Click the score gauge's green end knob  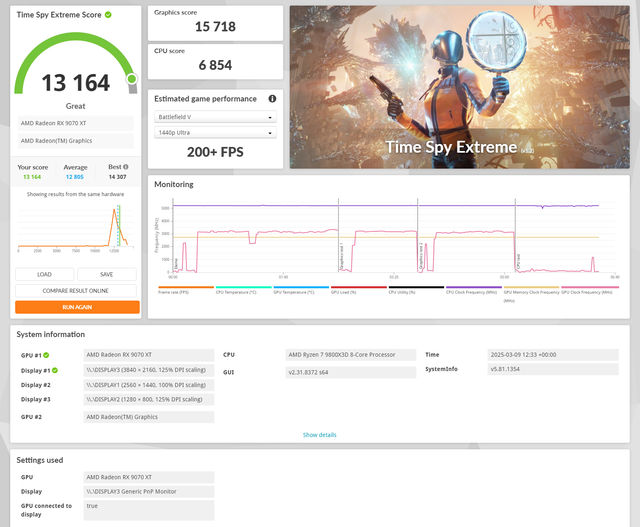pyautogui.click(x=131, y=78)
